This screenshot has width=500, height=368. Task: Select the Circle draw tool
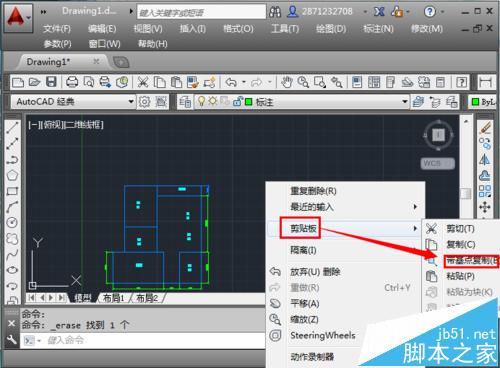click(x=12, y=222)
